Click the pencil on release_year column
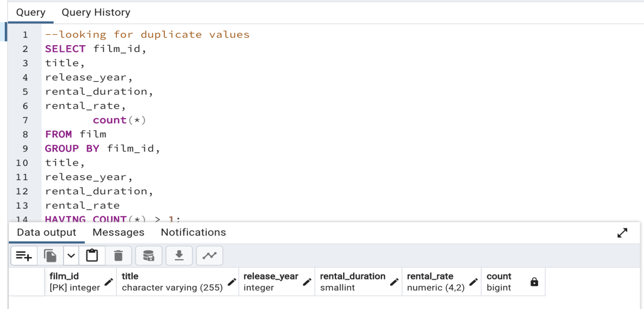This screenshot has height=309, width=644. [306, 281]
